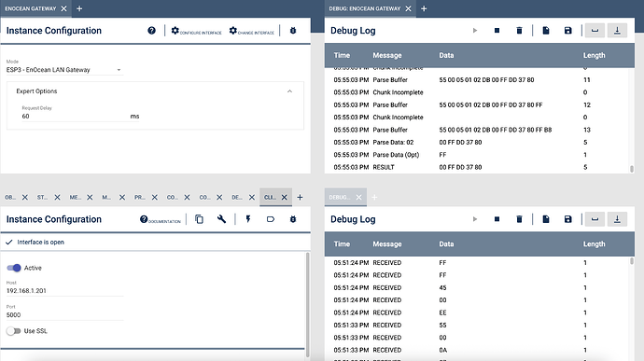Screen dimensions: 644x361
Task: Click label tag icon in bottom toolbar
Action: pyautogui.click(x=271, y=219)
